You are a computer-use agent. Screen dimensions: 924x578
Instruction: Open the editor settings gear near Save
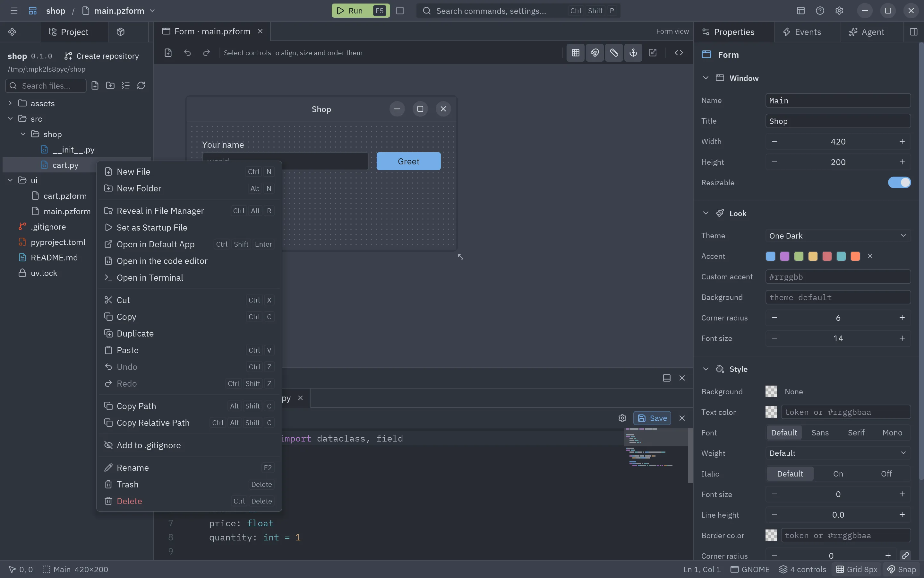click(622, 418)
